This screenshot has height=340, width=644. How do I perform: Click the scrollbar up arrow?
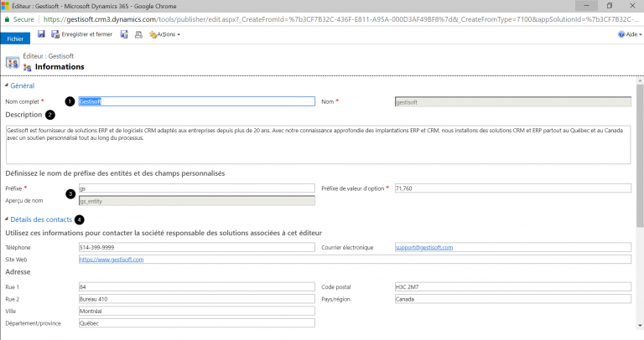tap(640, 81)
